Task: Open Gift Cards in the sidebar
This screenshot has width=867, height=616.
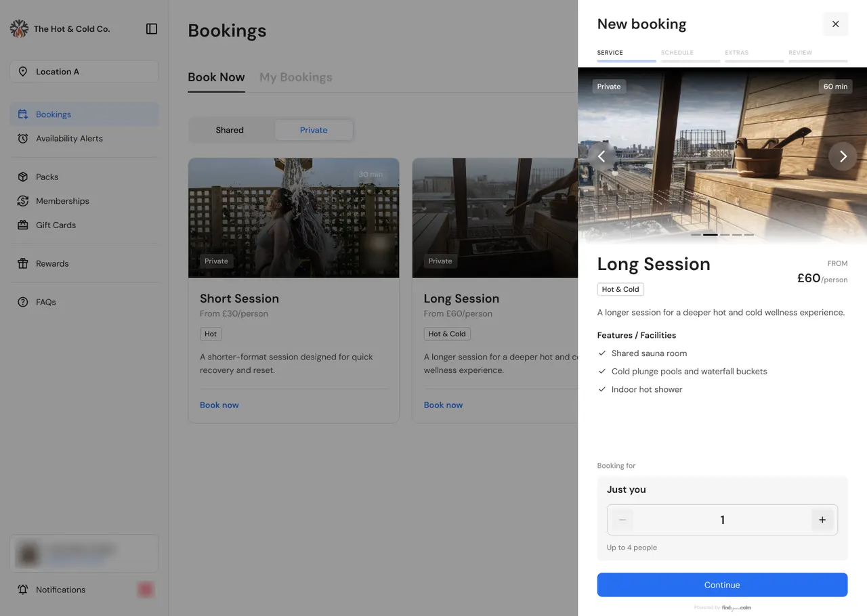Action: (84, 225)
